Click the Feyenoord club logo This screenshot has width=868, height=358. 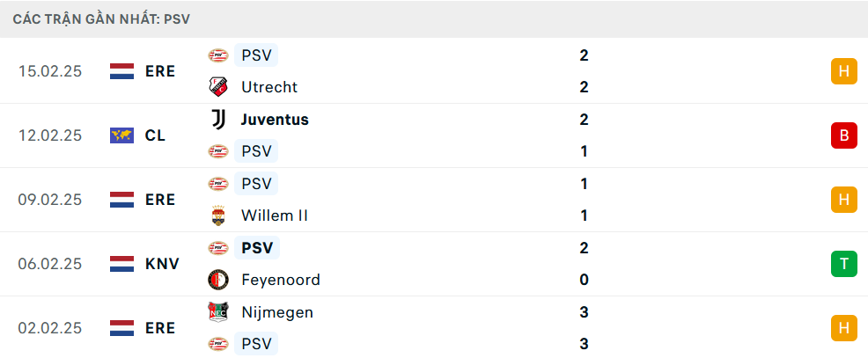(217, 280)
